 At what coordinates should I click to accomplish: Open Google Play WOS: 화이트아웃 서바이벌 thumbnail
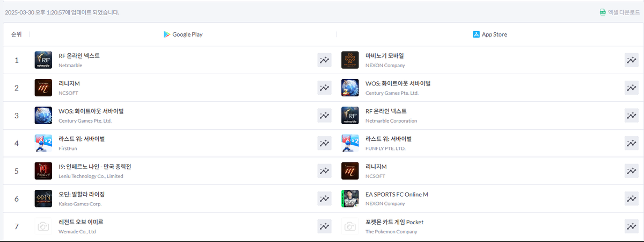click(43, 116)
